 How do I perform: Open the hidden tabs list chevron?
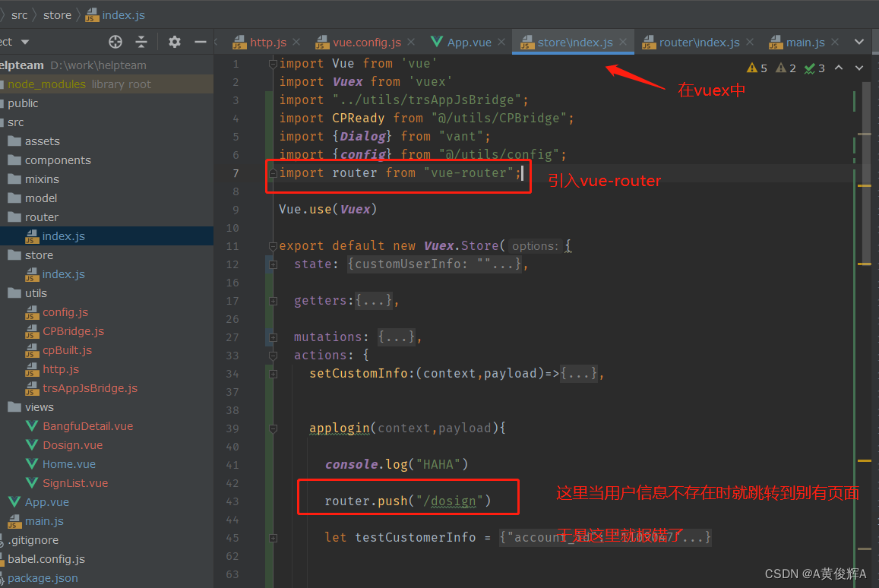tap(859, 43)
